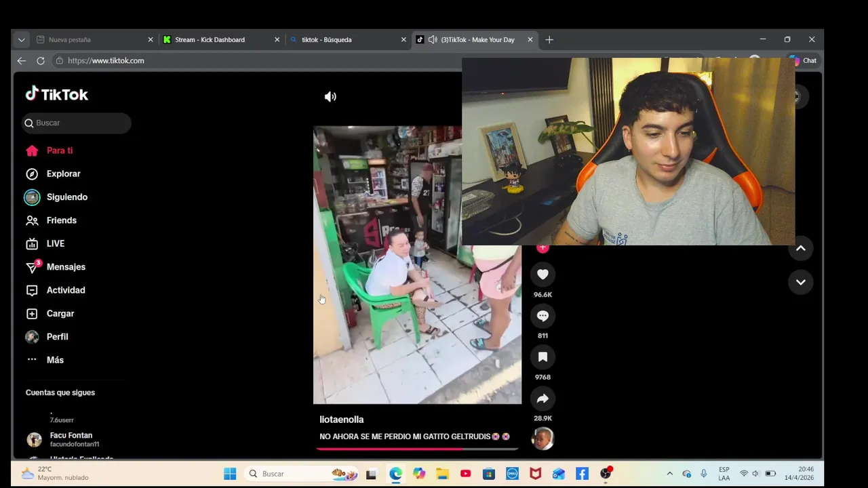This screenshot has height=488, width=868.
Task: Click the Buscar search field in TikTok
Action: pos(76,123)
